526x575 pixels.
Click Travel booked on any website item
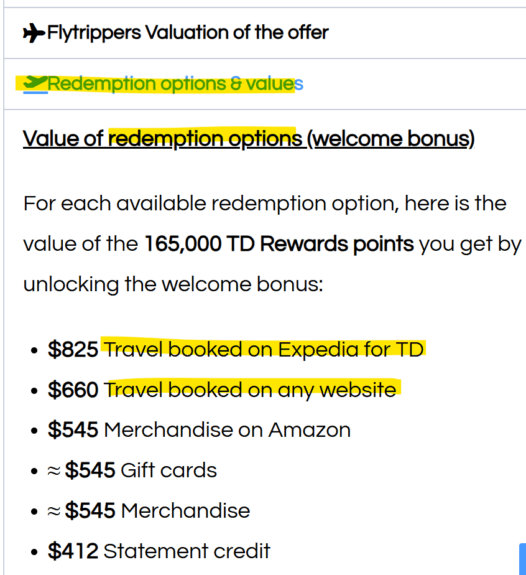[x=250, y=389]
